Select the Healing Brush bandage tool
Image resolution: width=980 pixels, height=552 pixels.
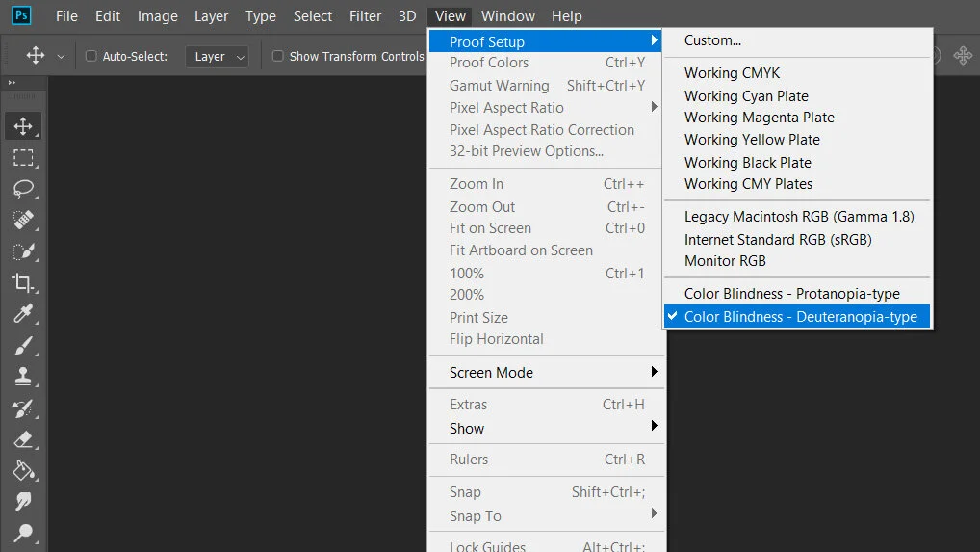[23, 220]
